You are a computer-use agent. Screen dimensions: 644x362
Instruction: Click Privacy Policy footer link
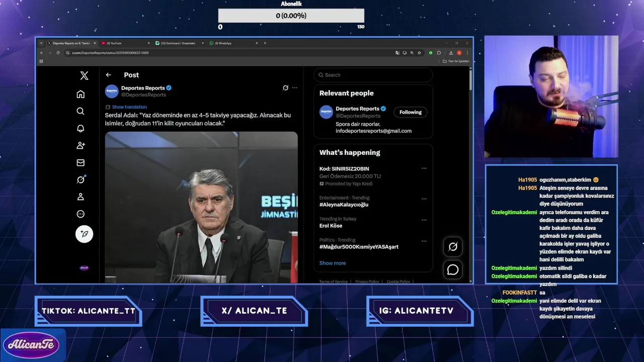tap(367, 282)
